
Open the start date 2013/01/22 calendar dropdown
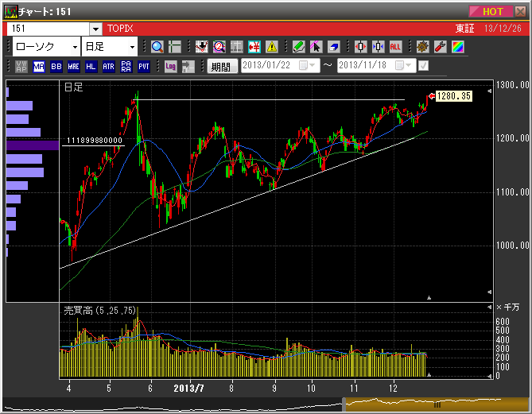(x=308, y=65)
